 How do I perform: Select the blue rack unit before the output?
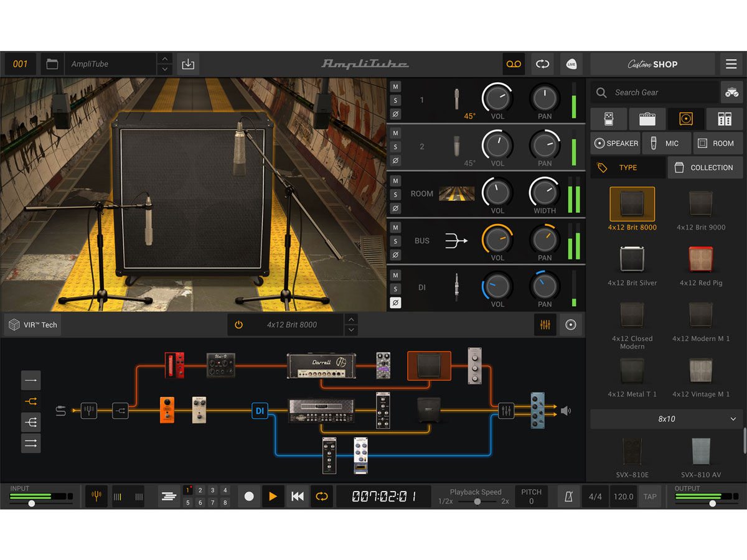point(538,411)
